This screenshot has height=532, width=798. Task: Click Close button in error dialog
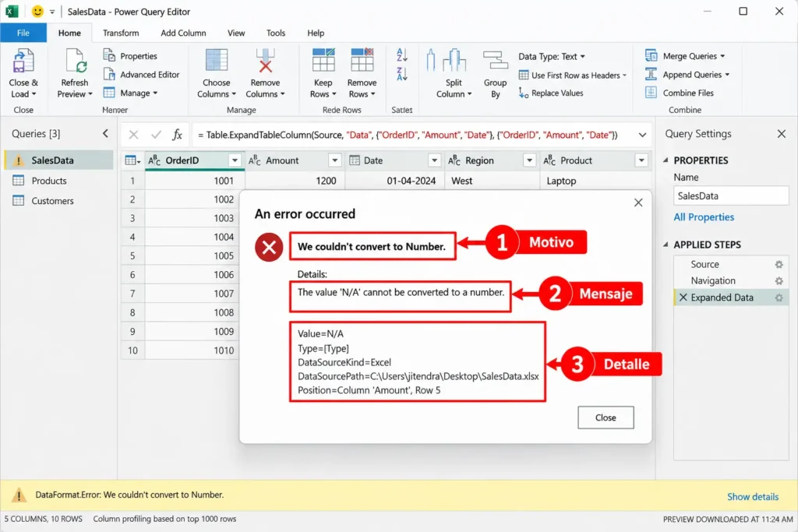click(606, 417)
